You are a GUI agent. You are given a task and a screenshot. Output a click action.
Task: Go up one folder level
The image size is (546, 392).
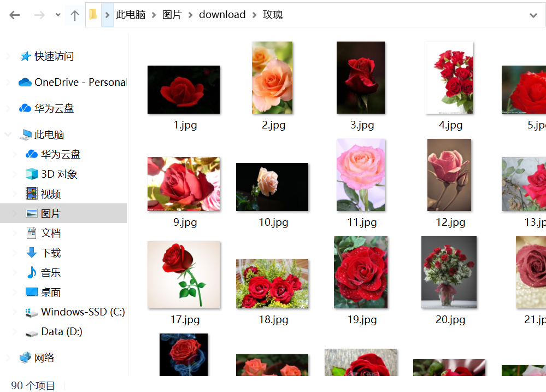(74, 15)
